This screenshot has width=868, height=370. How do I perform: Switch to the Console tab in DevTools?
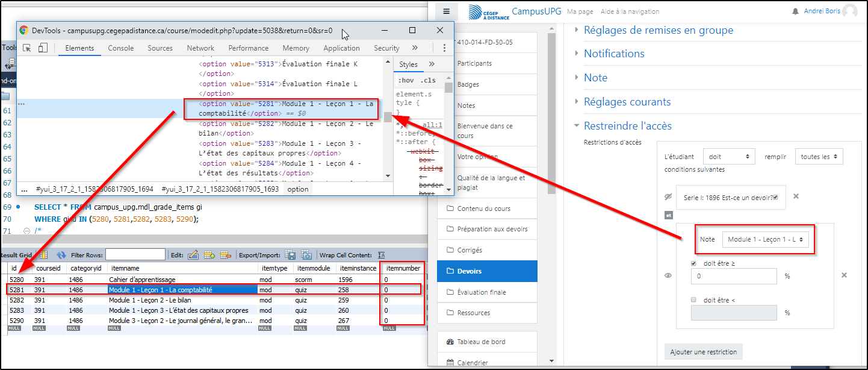pyautogui.click(x=121, y=48)
